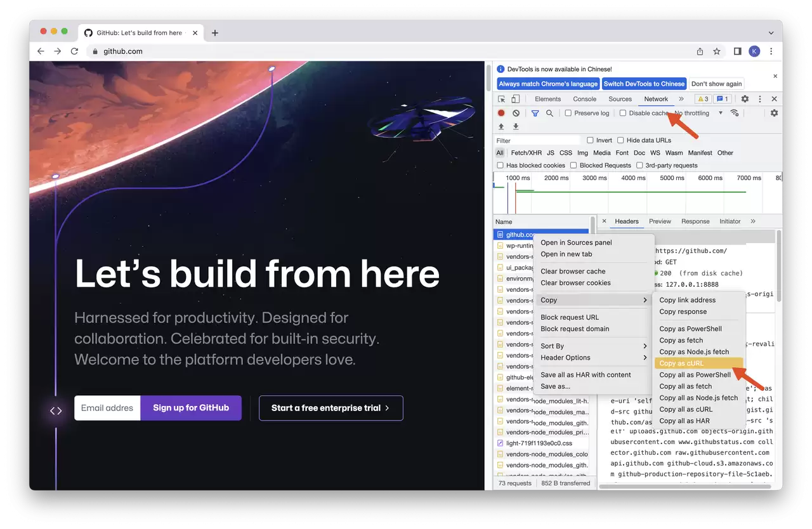Clear the network log icon
This screenshot has height=529, width=812.
point(516,113)
